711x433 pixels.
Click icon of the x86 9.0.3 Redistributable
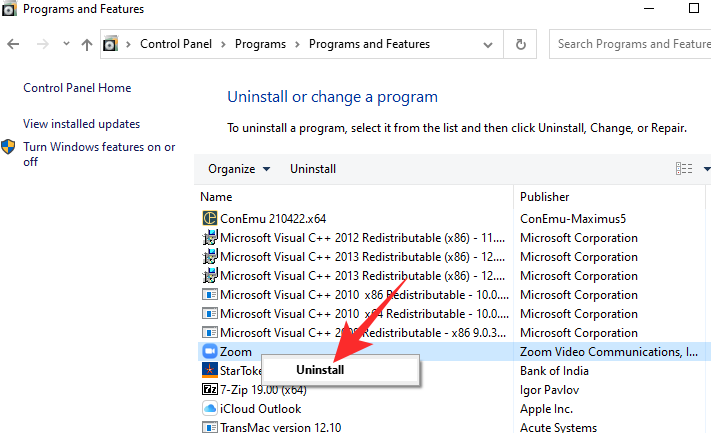point(209,333)
